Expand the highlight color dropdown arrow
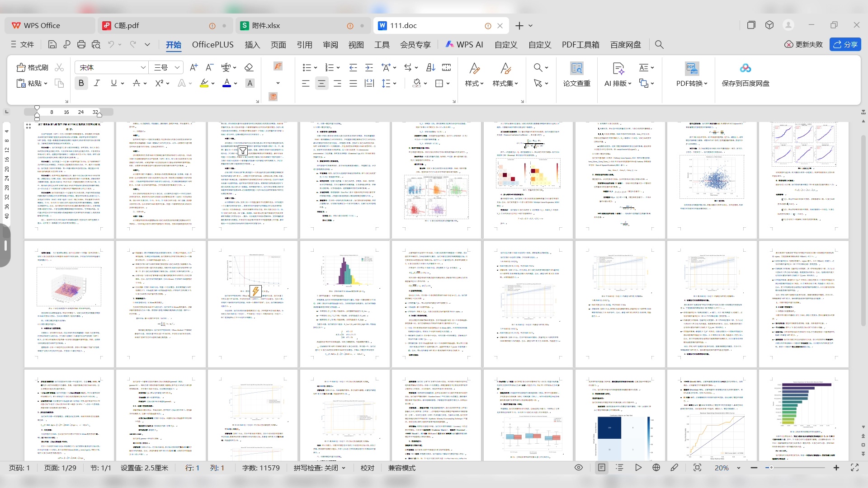This screenshot has width=868, height=488. 213,84
